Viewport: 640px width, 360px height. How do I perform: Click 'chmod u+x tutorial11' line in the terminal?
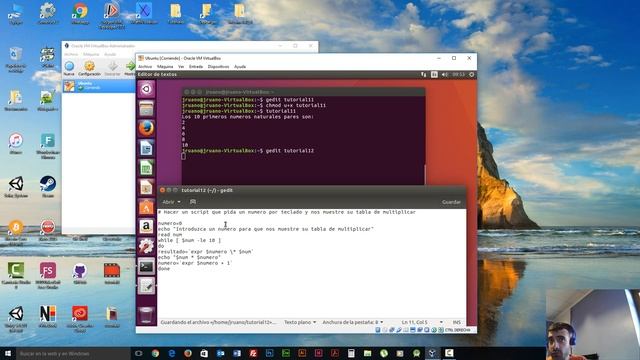296,105
